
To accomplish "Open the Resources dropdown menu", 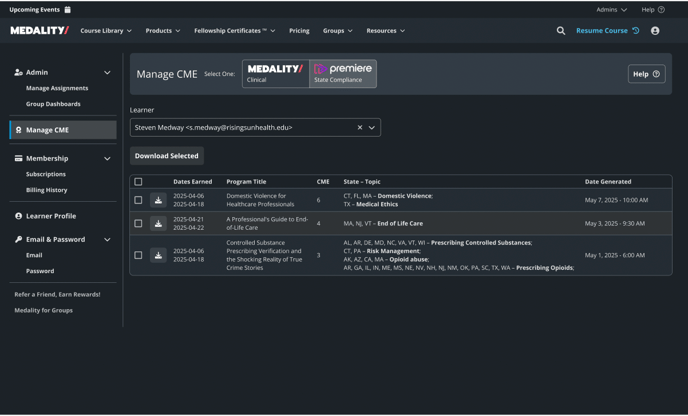I will (386, 31).
